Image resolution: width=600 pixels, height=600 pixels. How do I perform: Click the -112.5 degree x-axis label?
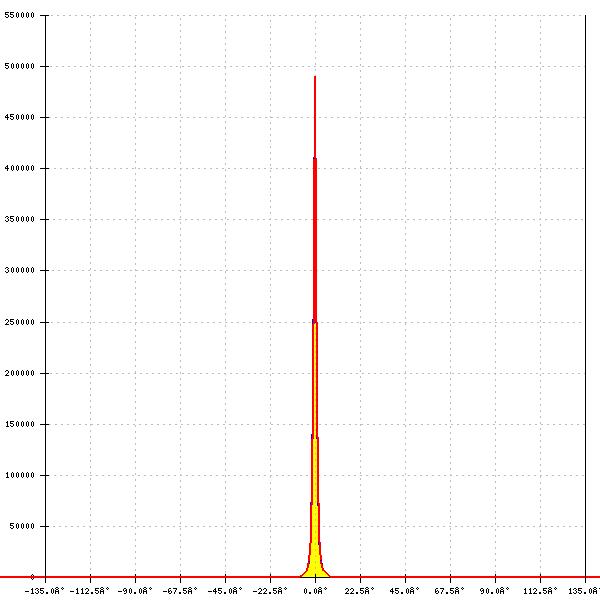point(90,591)
